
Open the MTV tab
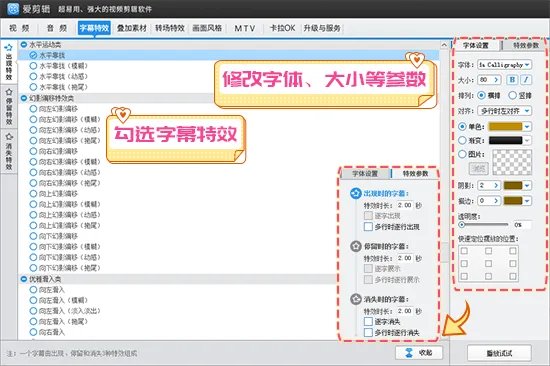point(244,28)
